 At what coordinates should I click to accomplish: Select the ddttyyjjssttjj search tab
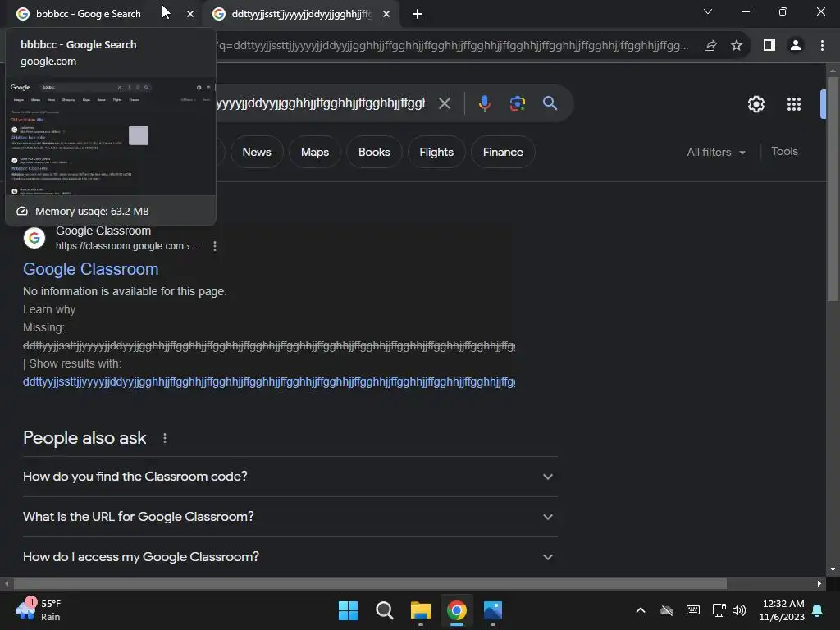click(x=300, y=14)
